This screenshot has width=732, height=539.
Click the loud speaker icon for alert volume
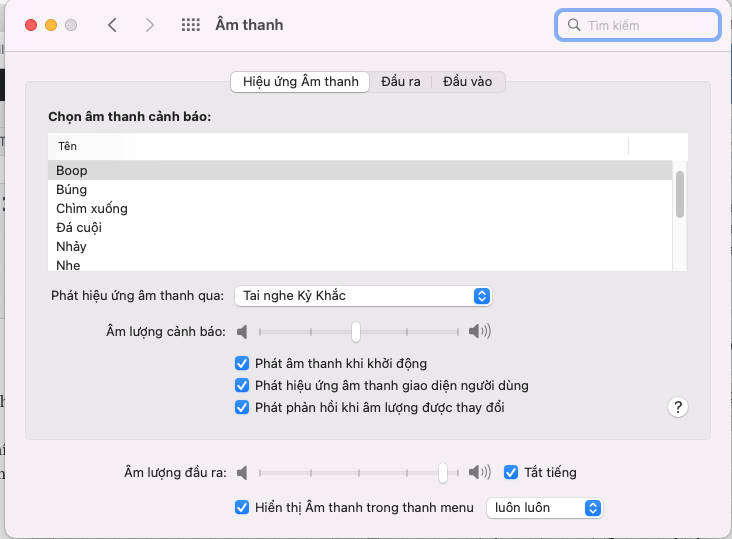pos(479,331)
